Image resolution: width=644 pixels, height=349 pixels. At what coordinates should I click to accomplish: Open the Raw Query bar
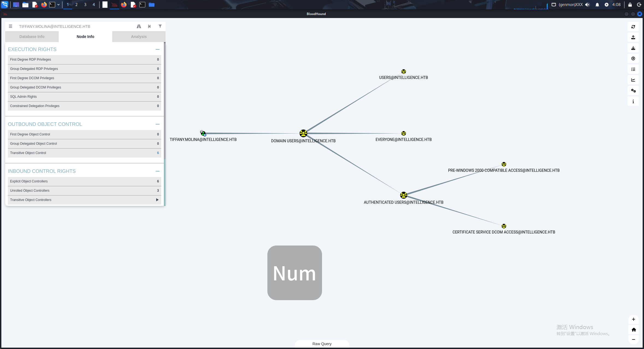point(322,344)
